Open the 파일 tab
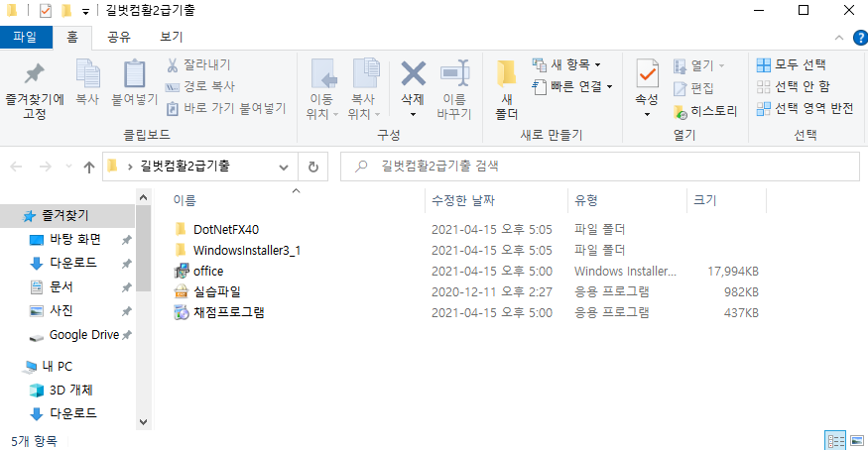This screenshot has height=450, width=868. pos(26,37)
